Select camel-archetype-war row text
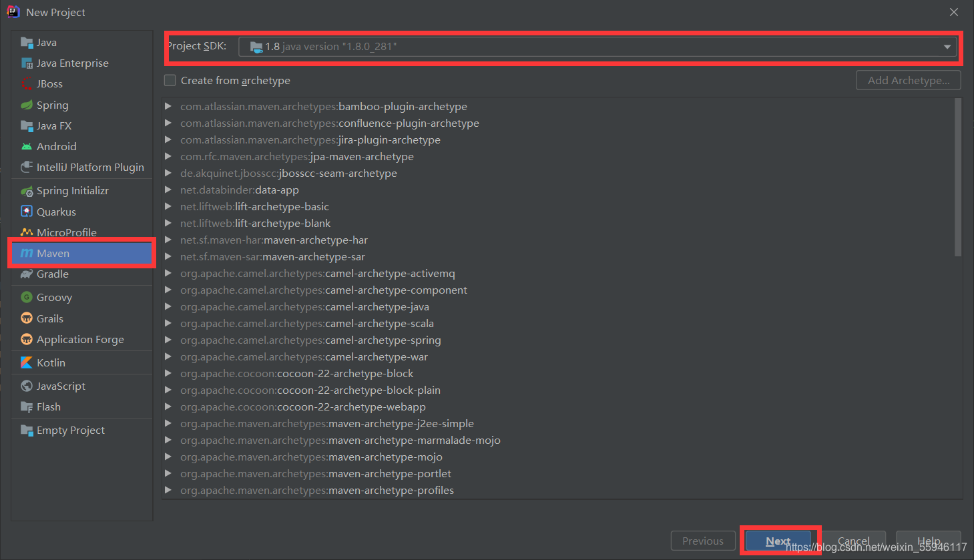This screenshot has width=974, height=560. (304, 356)
